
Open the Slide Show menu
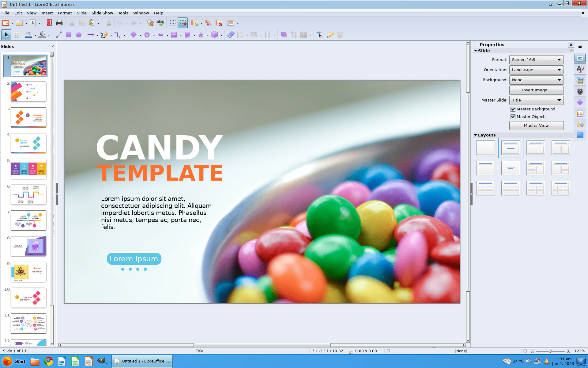[102, 13]
